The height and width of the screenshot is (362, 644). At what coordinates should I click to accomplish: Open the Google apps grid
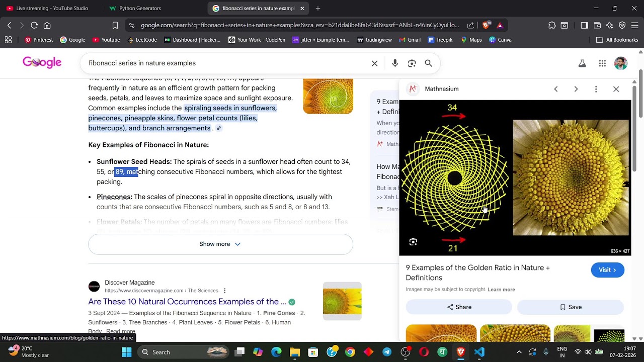click(602, 63)
